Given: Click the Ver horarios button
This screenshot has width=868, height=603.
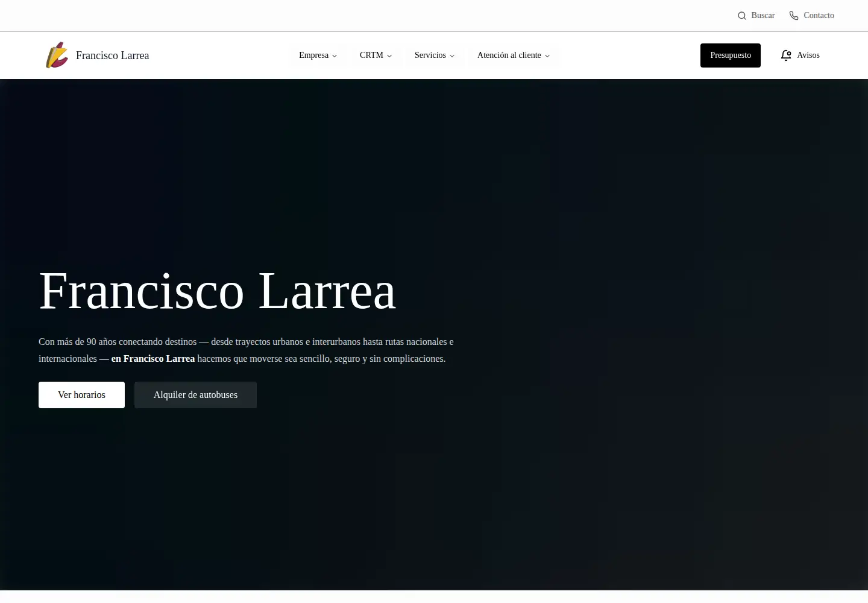Looking at the screenshot, I should tap(81, 395).
